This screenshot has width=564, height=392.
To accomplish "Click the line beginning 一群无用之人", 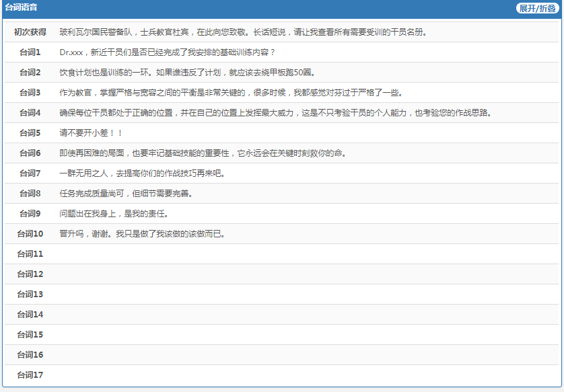I will click(141, 173).
